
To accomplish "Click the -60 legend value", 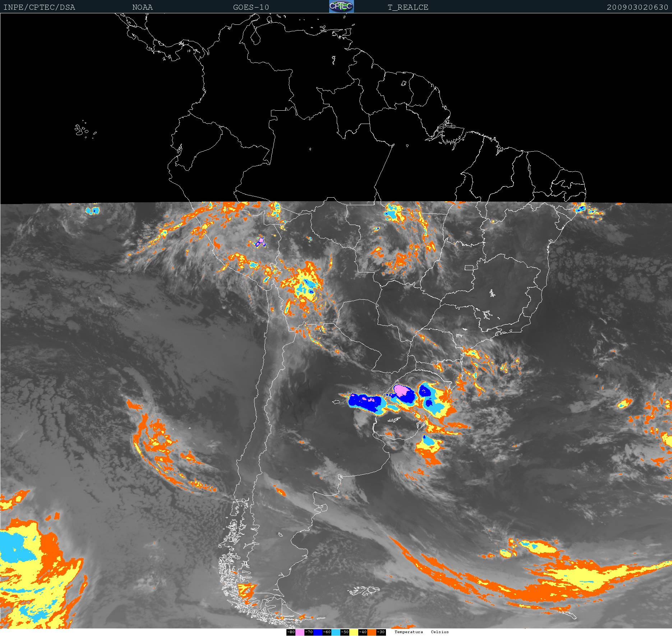I will click(327, 632).
